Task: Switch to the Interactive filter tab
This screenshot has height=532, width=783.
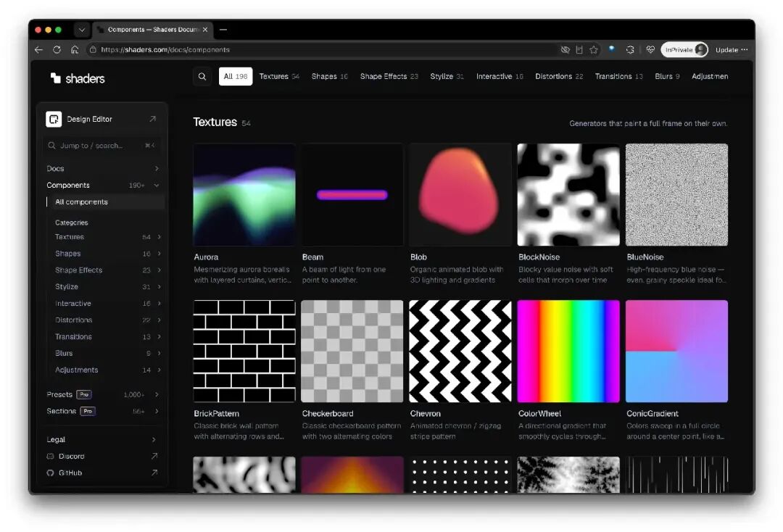Action: click(500, 76)
